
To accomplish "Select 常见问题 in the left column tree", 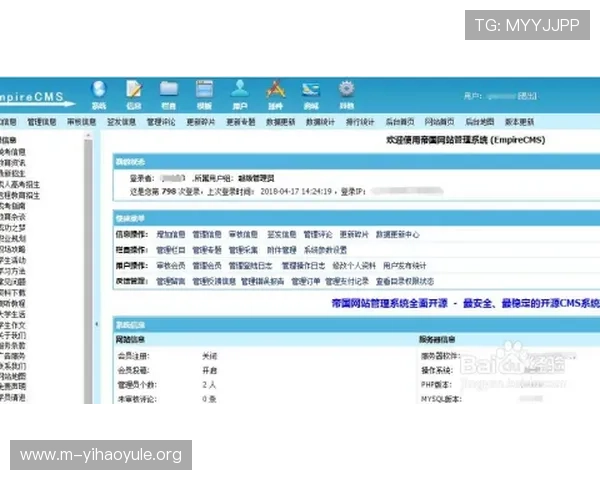I will pos(13,282).
